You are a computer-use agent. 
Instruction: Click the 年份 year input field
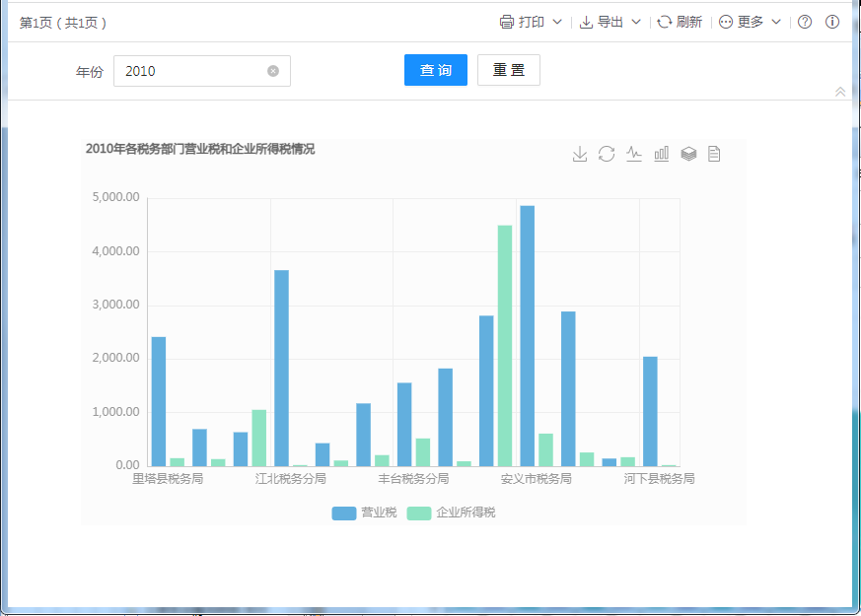[192, 71]
